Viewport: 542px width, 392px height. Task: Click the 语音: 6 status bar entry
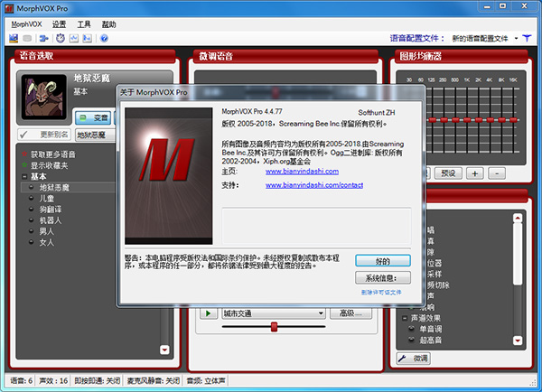[21, 380]
